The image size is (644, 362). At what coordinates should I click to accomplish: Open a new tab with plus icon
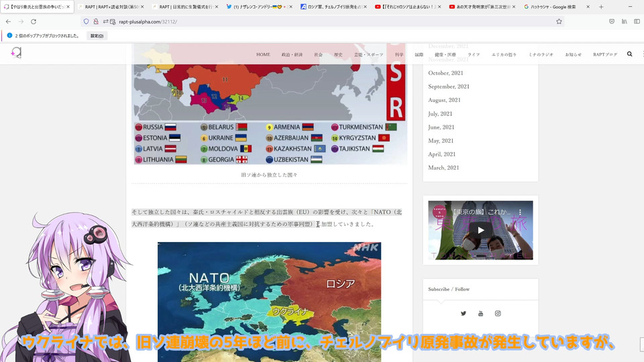[x=601, y=7]
